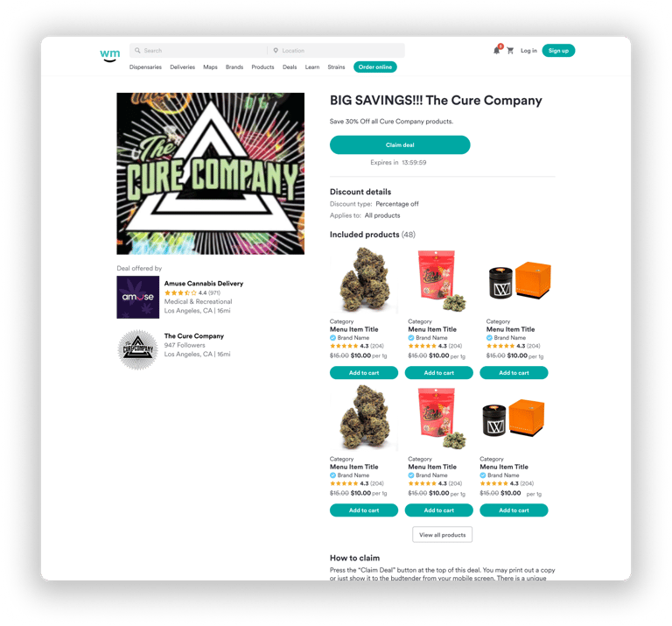Click the Claim deal button

[x=400, y=145]
